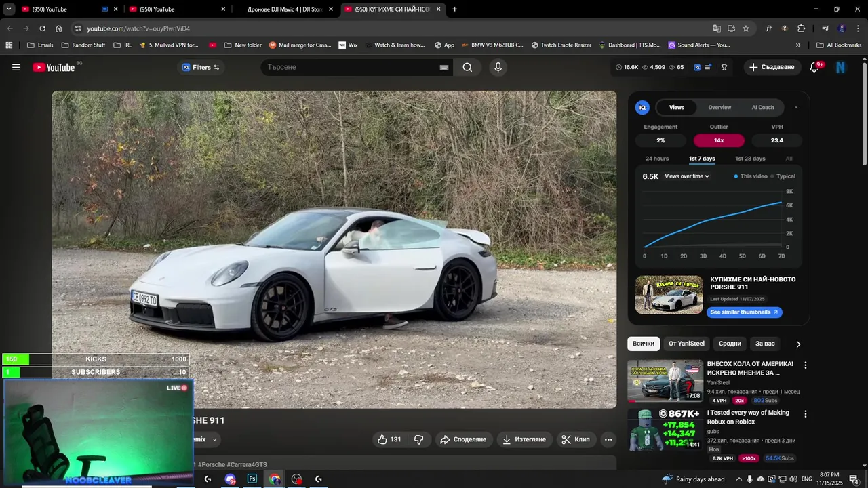Open the YouTube guide hamburger menu
The width and height of the screenshot is (868, 488).
(x=16, y=67)
